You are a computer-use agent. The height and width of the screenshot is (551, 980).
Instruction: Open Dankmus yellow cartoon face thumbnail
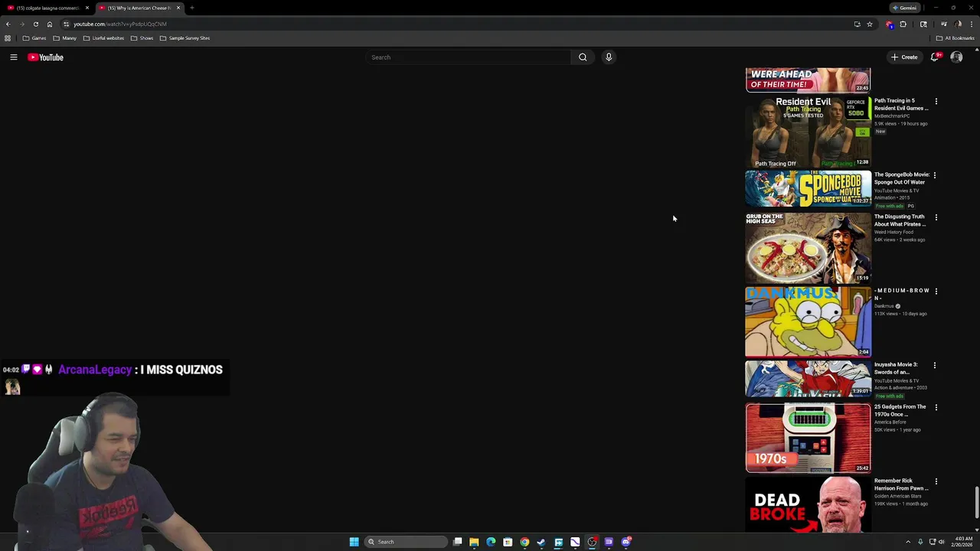tap(808, 321)
